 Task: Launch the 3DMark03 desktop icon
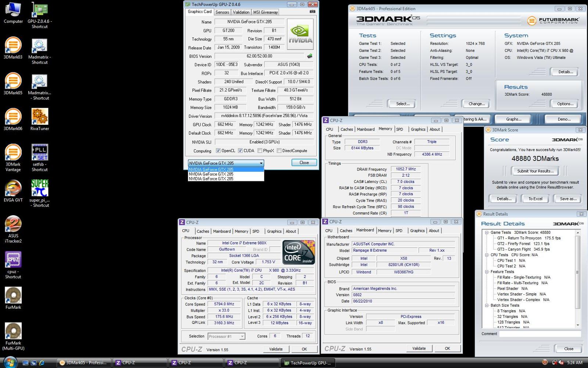pos(13,48)
